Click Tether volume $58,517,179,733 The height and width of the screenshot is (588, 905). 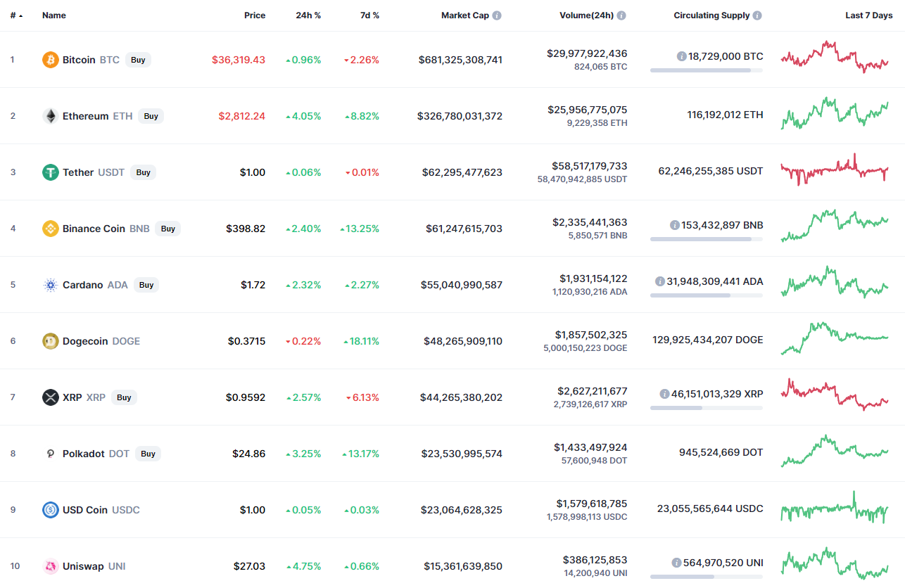coord(590,166)
